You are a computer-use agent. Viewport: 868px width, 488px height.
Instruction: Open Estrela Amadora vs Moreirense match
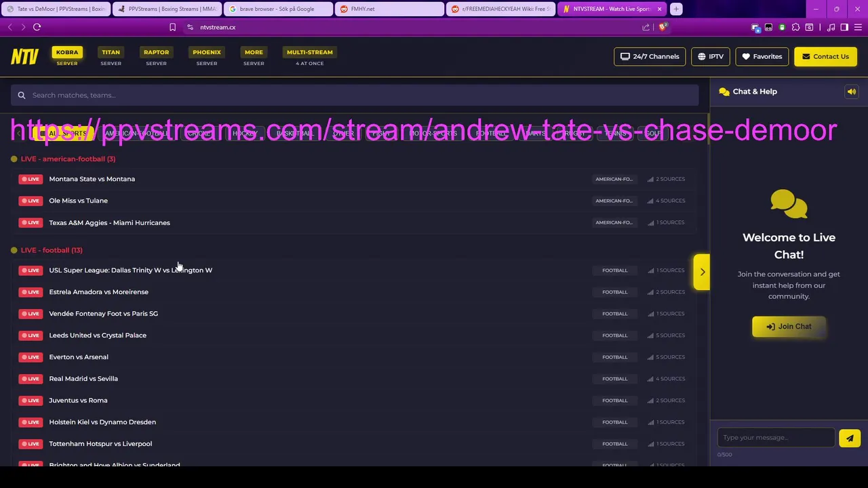point(98,292)
